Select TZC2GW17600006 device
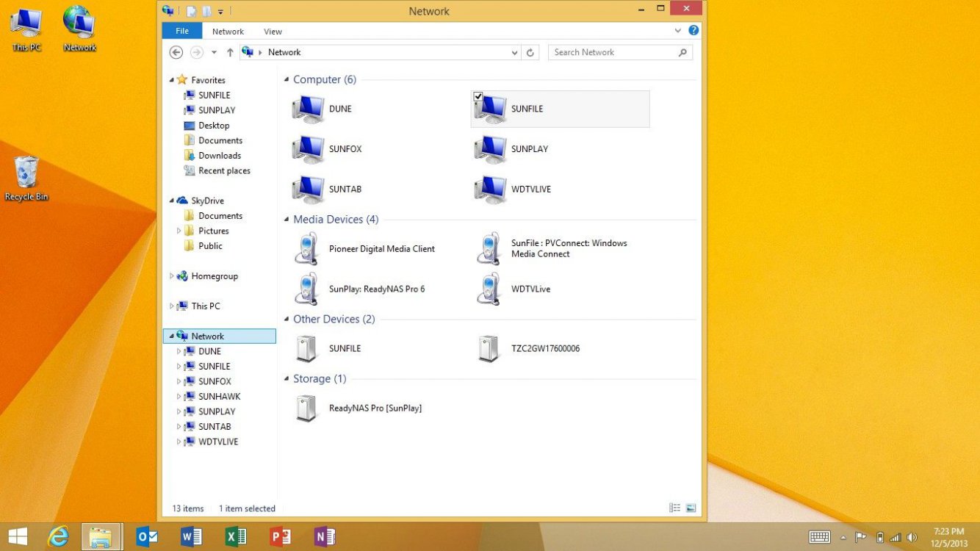The height and width of the screenshot is (551, 980). point(527,349)
